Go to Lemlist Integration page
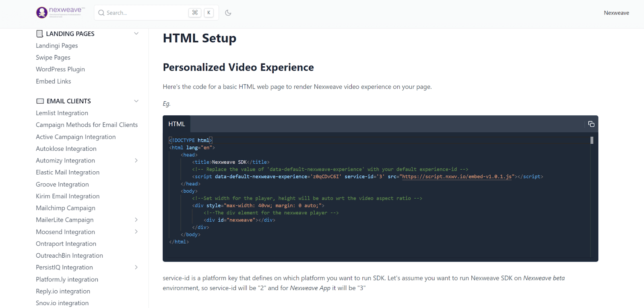Image resolution: width=644 pixels, height=308 pixels. point(62,113)
